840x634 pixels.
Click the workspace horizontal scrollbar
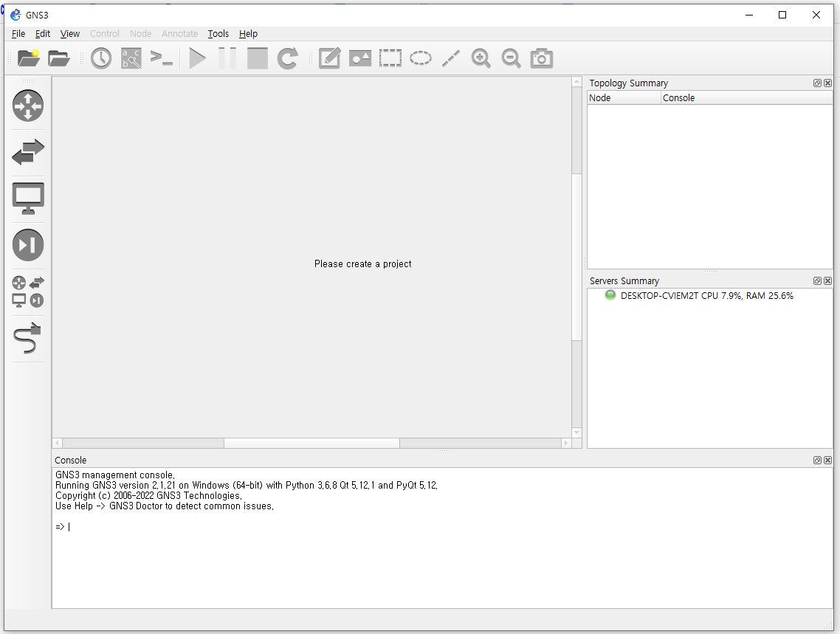311,443
